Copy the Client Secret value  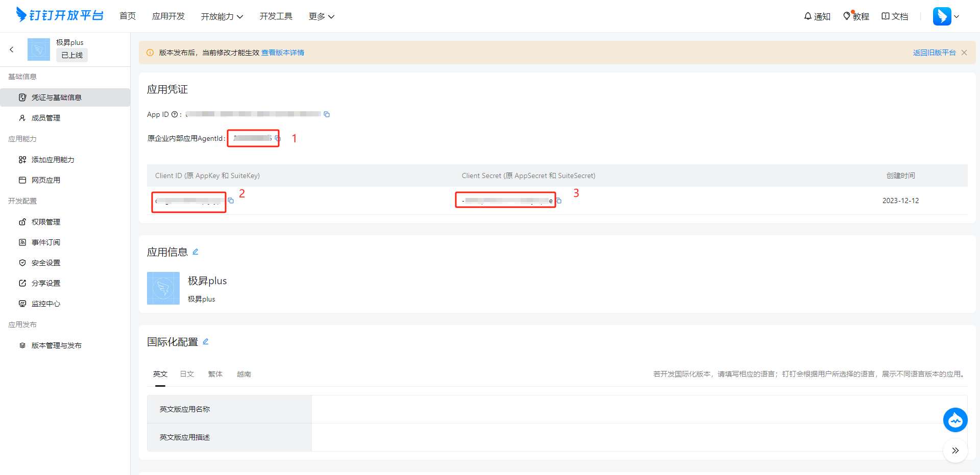[x=559, y=201]
